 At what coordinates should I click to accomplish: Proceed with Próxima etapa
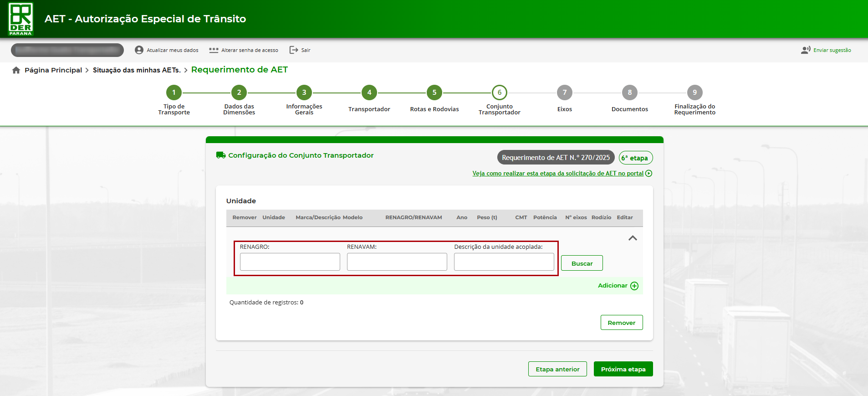pos(623,369)
